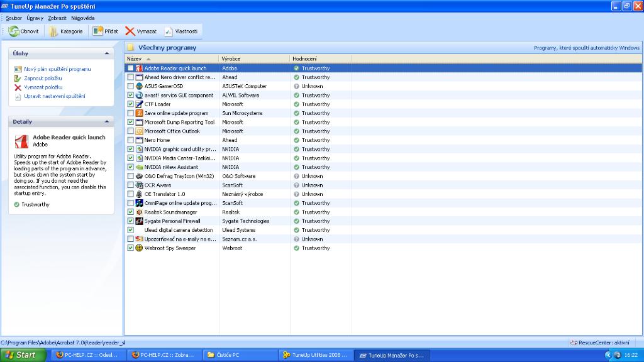
Task: Click the Upravit nastavení spuštění link
Action: coord(54,96)
